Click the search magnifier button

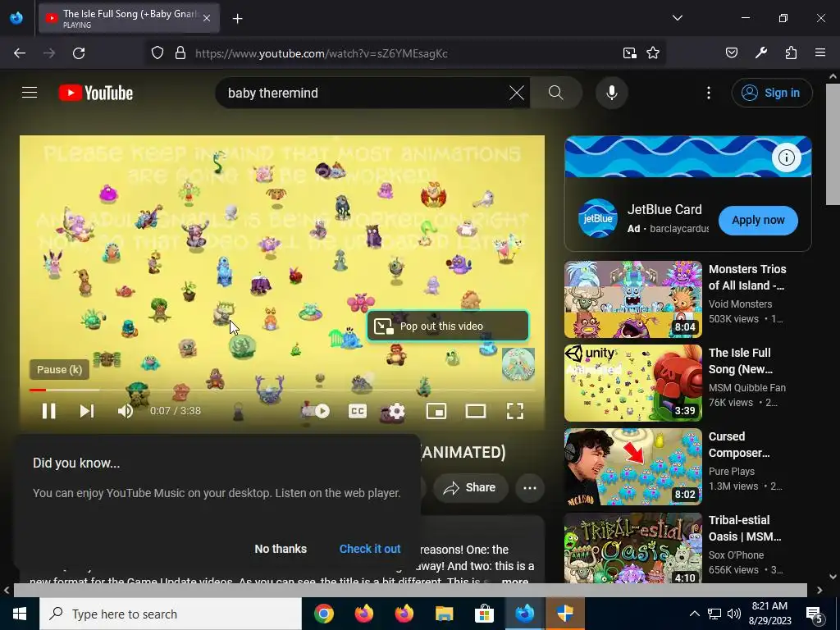click(x=555, y=93)
